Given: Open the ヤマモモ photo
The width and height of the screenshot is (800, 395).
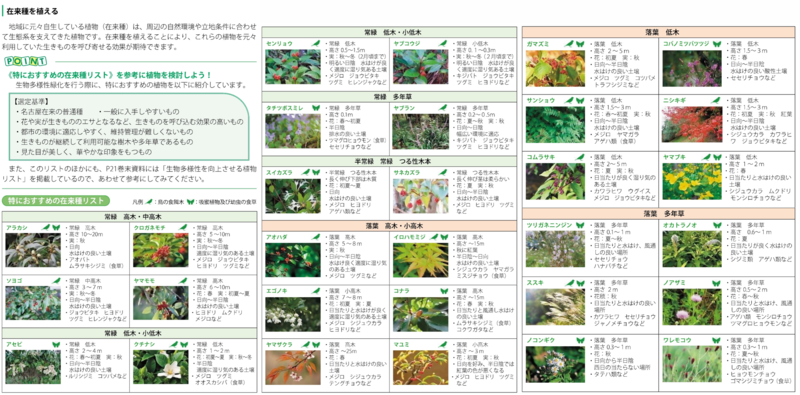Looking at the screenshot, I should pos(161,303).
